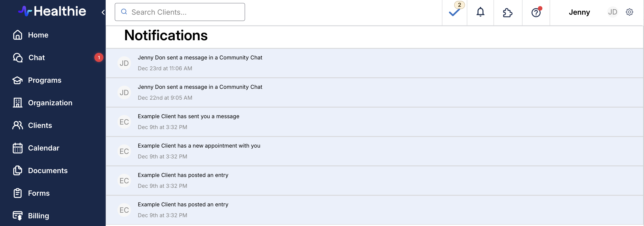Click the search magnifier icon

(x=124, y=12)
